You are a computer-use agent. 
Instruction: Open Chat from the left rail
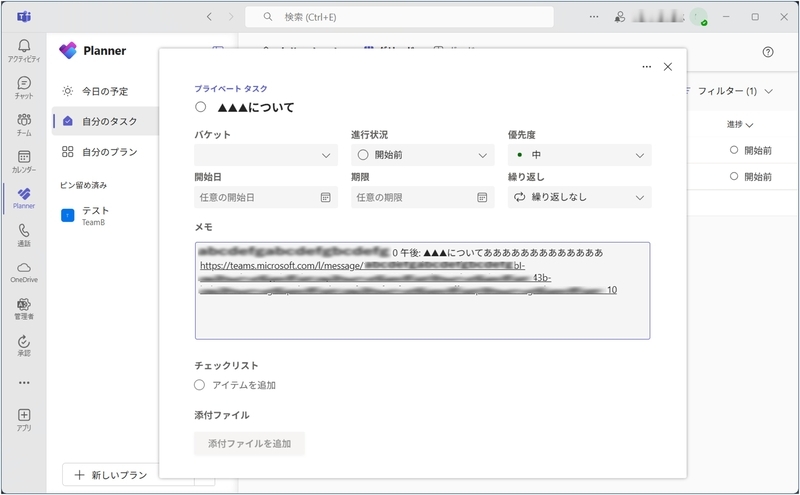(x=23, y=87)
